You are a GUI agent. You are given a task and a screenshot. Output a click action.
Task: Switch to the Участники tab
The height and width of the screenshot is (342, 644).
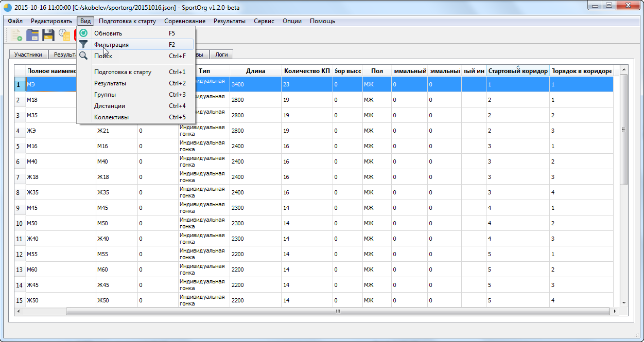(x=28, y=54)
